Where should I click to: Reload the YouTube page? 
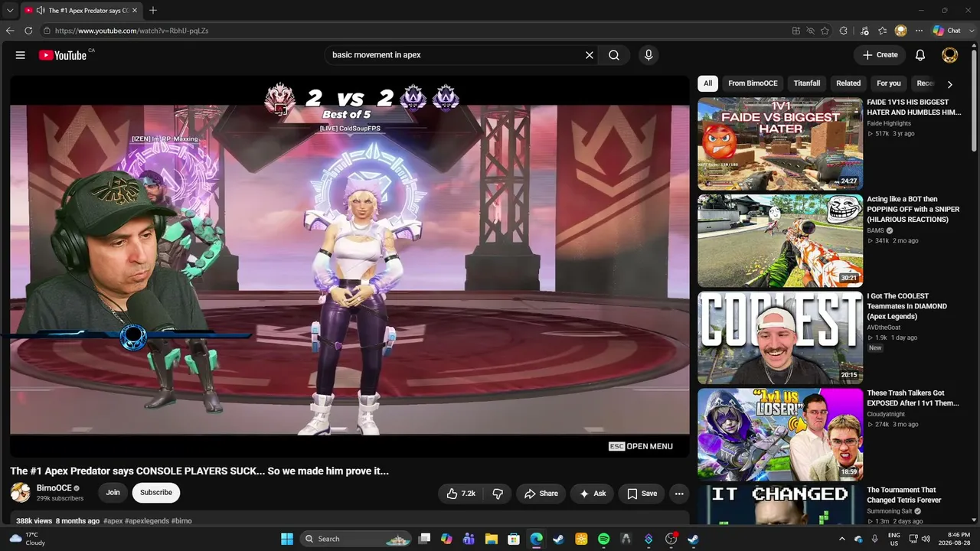[28, 31]
